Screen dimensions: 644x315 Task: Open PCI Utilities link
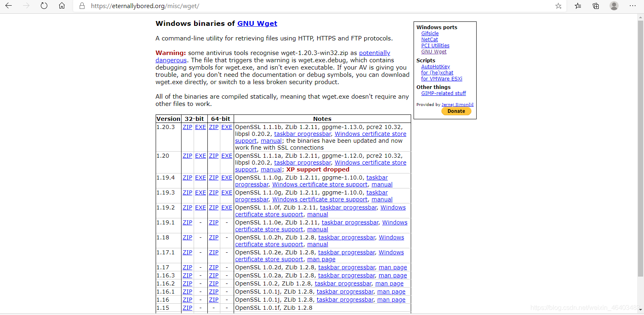[x=435, y=46]
